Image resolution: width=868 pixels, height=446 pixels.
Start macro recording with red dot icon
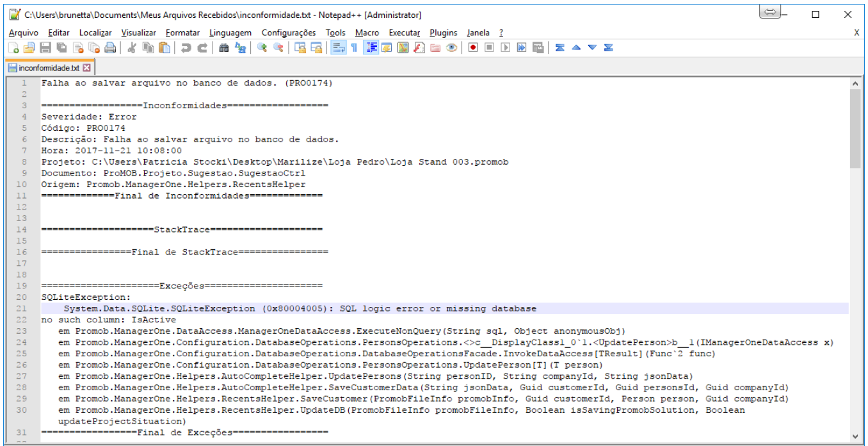(x=473, y=47)
